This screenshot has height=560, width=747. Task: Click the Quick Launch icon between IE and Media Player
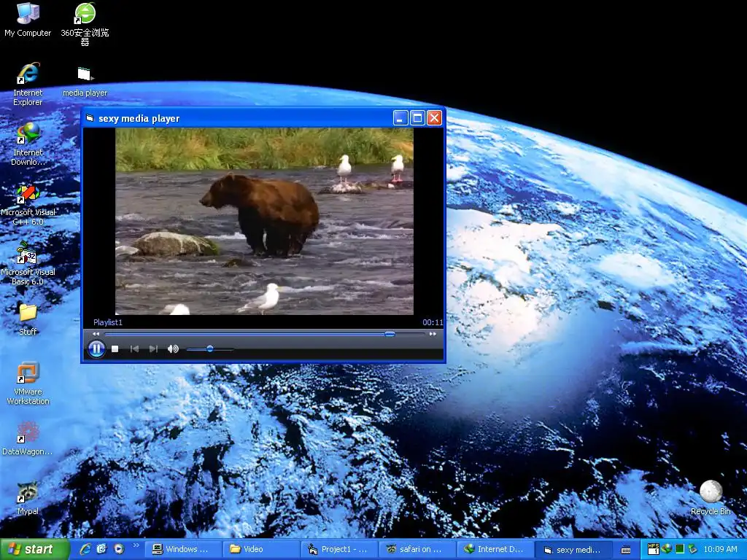pyautogui.click(x=102, y=549)
